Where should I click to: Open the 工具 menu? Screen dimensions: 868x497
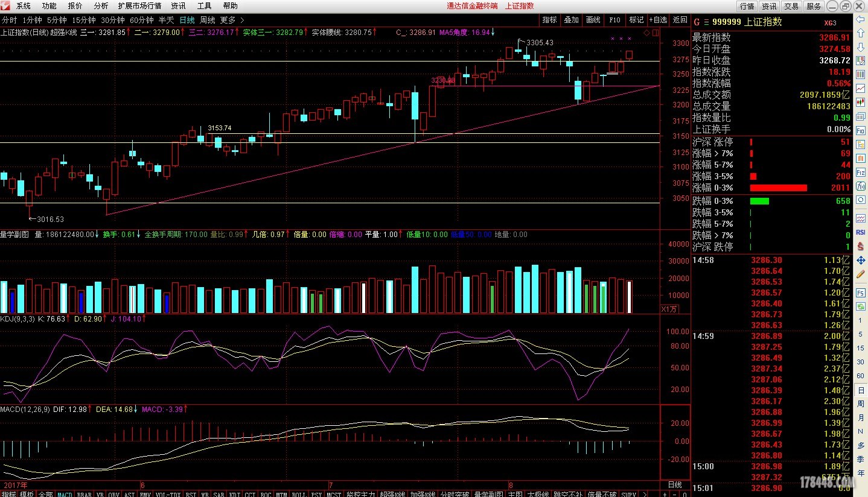[205, 6]
